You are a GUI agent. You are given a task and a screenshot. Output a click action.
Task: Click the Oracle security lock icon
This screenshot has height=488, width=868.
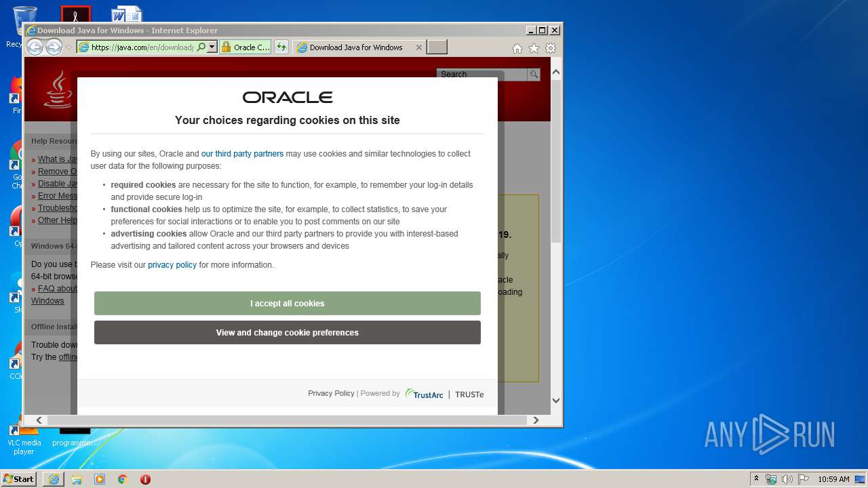226,47
